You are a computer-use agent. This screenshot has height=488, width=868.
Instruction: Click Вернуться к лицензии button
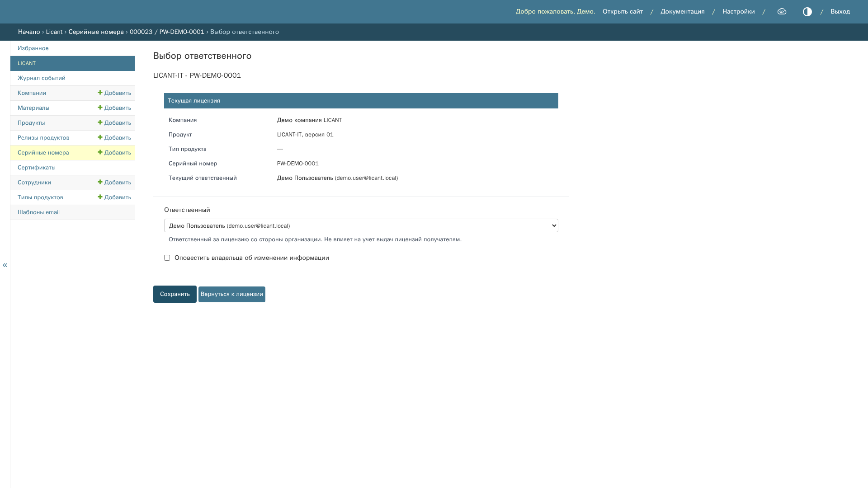(232, 294)
